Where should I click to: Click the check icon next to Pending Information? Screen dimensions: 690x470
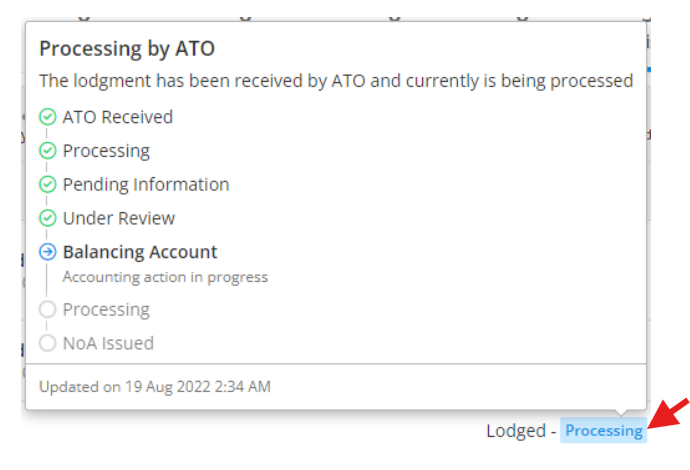(48, 184)
